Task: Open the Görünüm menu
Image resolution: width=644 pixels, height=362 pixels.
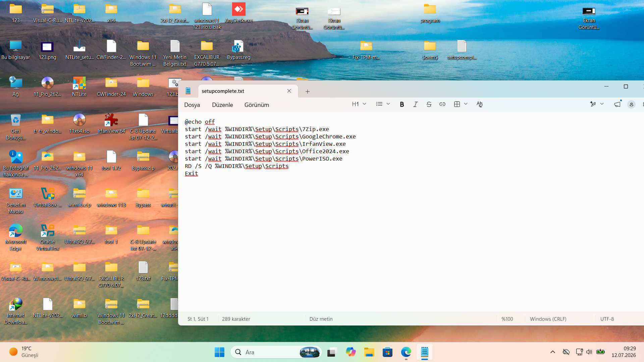Action: tap(257, 105)
